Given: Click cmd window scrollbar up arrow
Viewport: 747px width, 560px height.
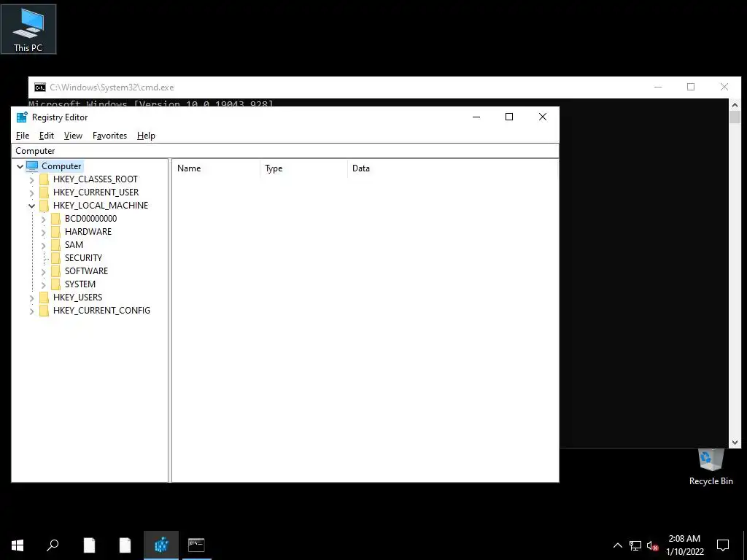Looking at the screenshot, I should pos(735,105).
